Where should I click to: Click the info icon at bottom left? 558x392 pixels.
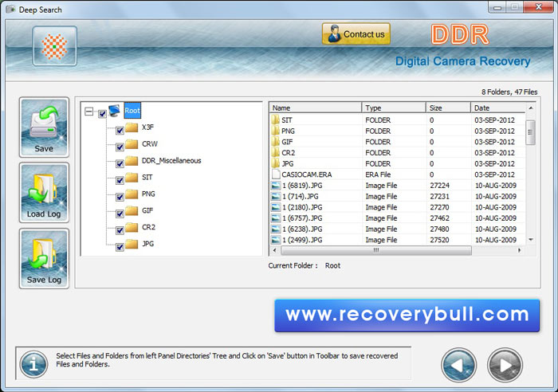[33, 364]
